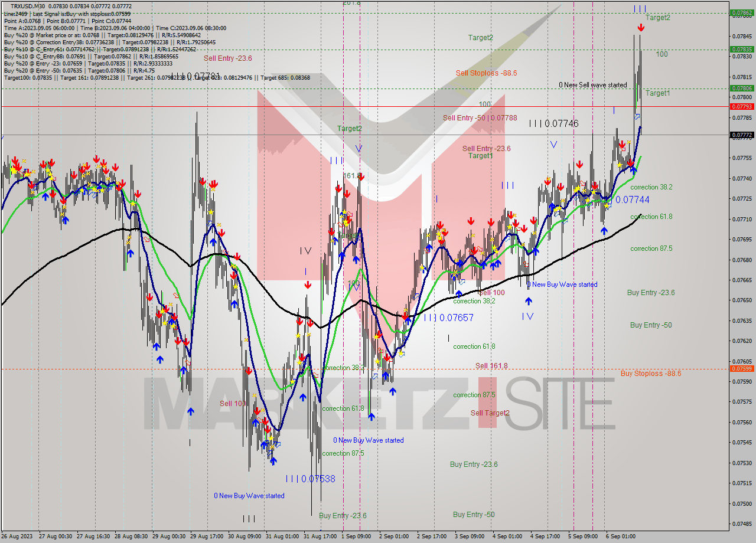Click the '1 Sep 09:00' date label
This screenshot has height=543, width=756.
click(357, 537)
